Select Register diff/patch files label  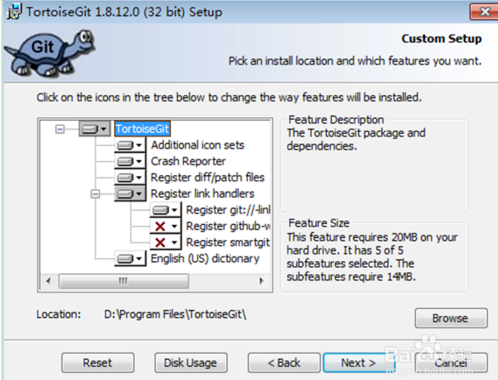coord(207,177)
